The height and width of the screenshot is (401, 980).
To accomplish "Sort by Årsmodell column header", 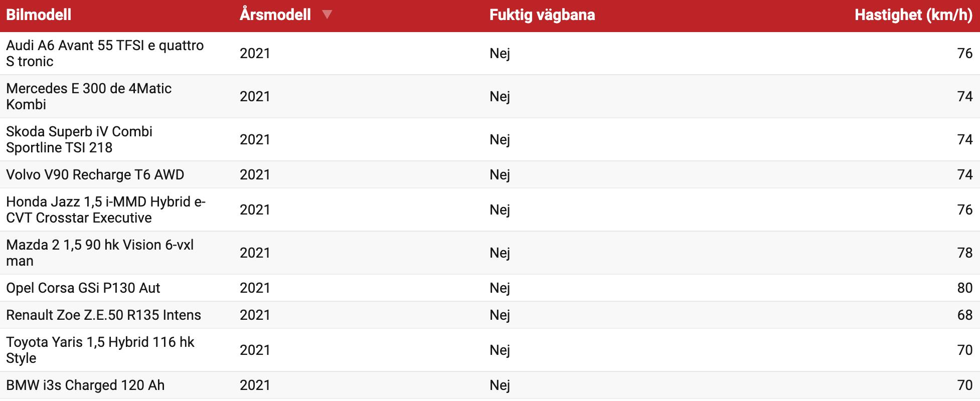I will 275,15.
